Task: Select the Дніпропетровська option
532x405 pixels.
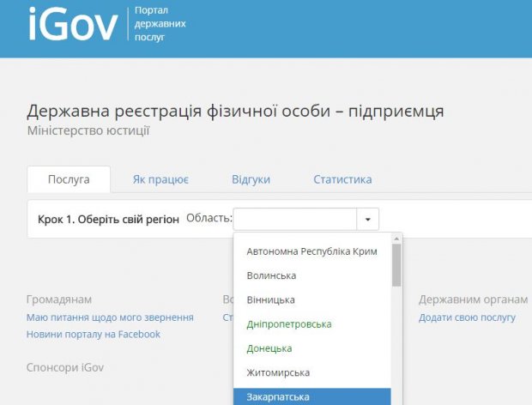Action: click(288, 323)
